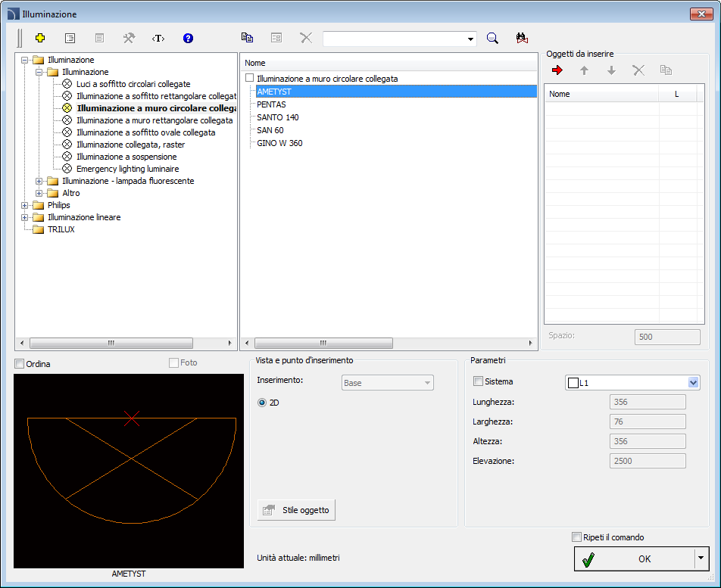Collapse the root Illuminazione folder

click(25, 60)
